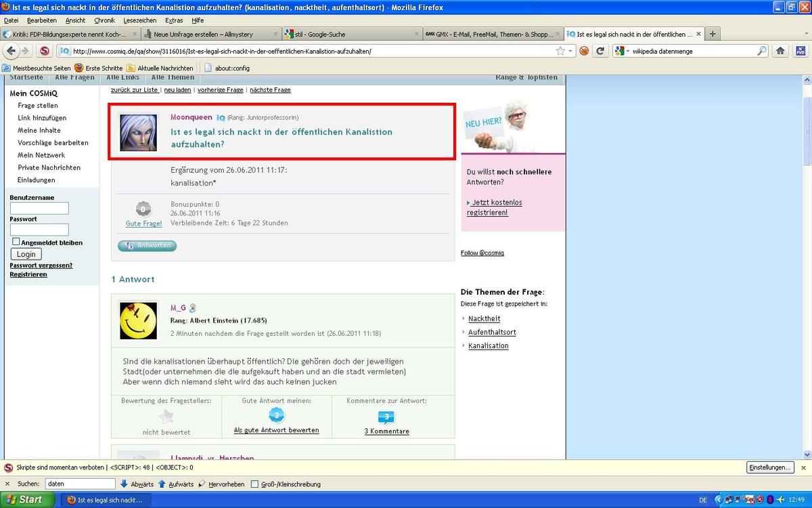
Task: Open the about:config bookmark
Action: pyautogui.click(x=227, y=68)
